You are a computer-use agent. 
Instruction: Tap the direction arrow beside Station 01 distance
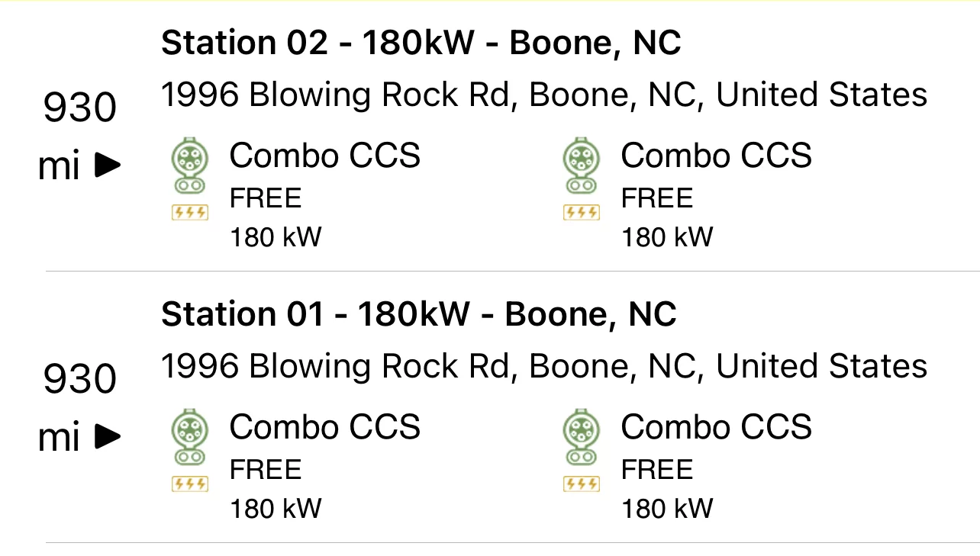click(108, 437)
